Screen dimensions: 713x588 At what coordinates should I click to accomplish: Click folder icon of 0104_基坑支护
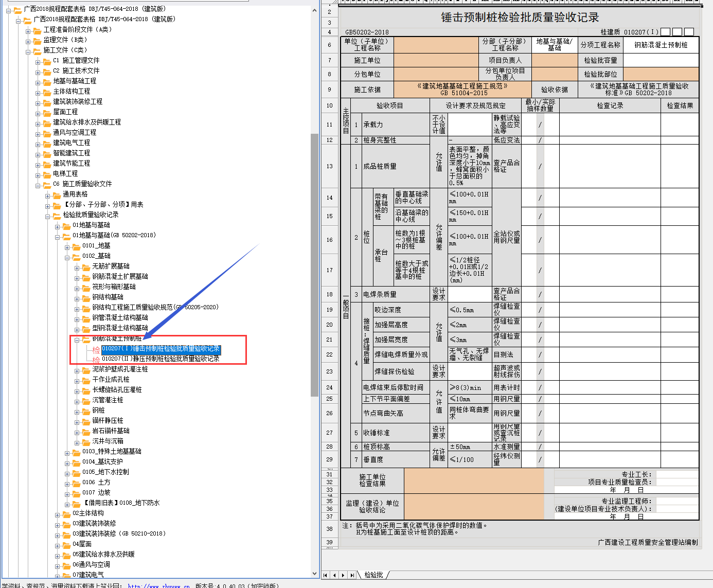(76, 462)
